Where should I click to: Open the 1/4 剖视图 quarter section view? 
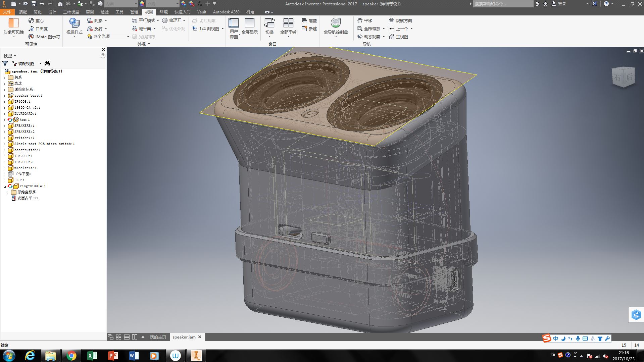coord(206,29)
